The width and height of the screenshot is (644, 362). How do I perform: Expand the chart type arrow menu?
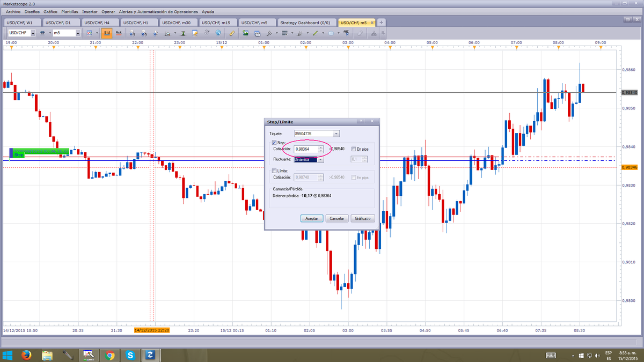[x=97, y=33]
